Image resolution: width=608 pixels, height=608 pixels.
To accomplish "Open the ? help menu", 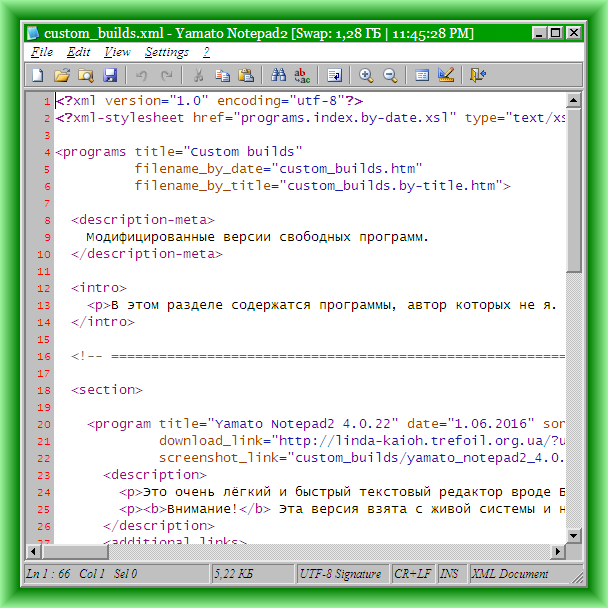I will pyautogui.click(x=206, y=52).
